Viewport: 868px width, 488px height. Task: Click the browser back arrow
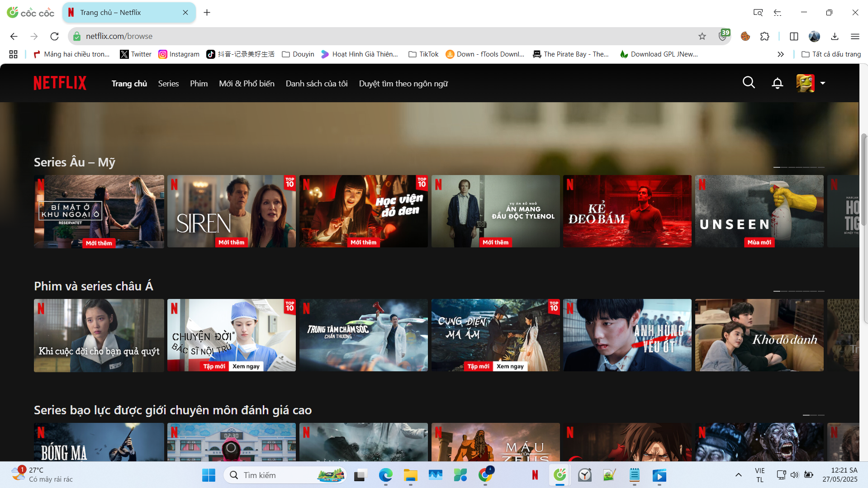(14, 36)
